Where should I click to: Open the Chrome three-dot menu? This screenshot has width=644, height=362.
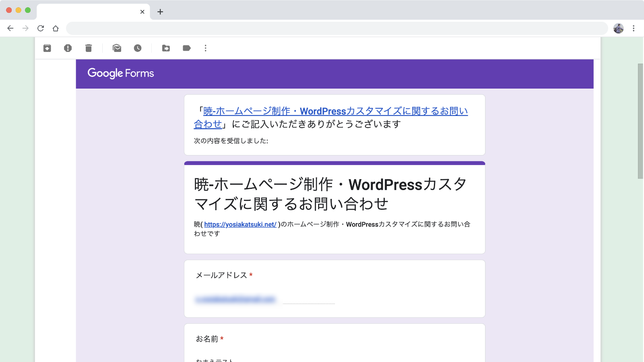634,28
